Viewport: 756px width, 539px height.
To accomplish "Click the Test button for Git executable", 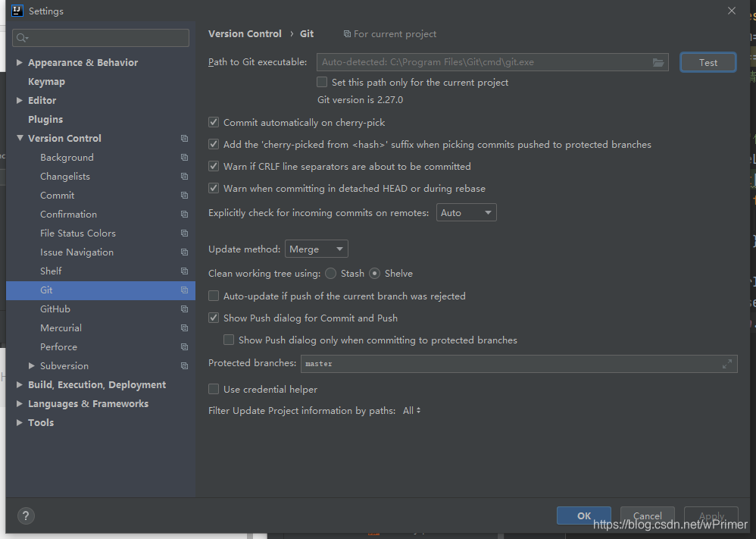I will click(x=708, y=62).
